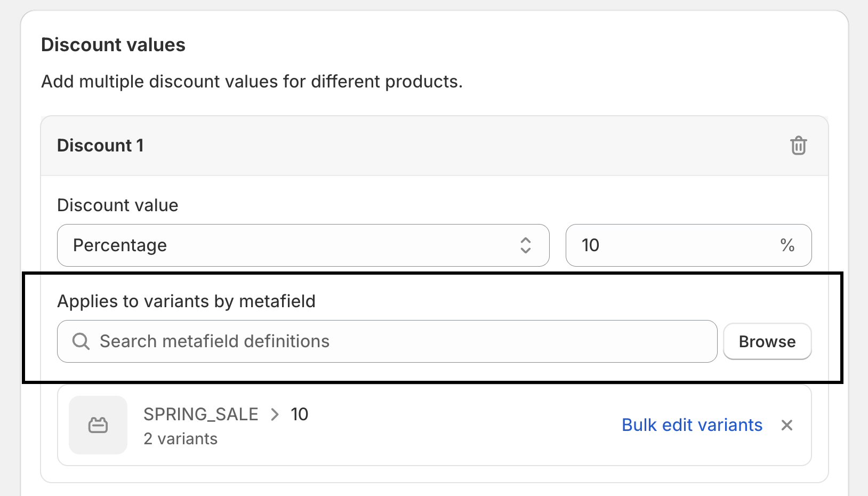The image size is (868, 496).
Task: Click the Discount values section heading
Action: [113, 45]
